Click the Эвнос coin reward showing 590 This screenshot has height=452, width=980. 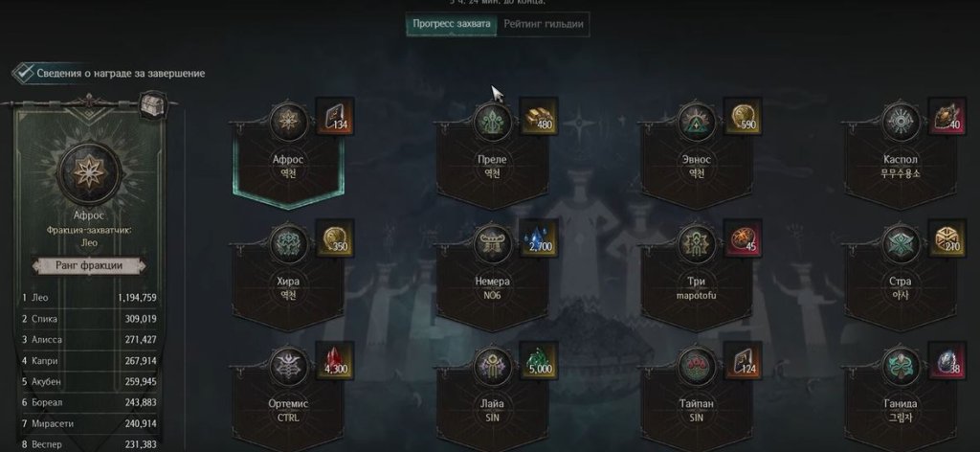(744, 117)
